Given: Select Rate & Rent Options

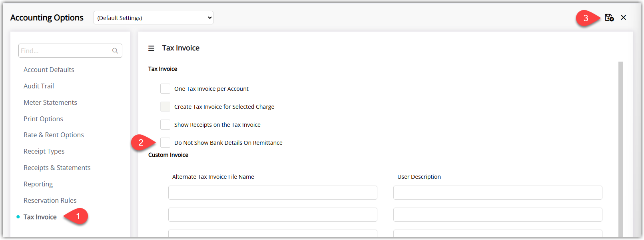Looking at the screenshot, I should [x=54, y=135].
